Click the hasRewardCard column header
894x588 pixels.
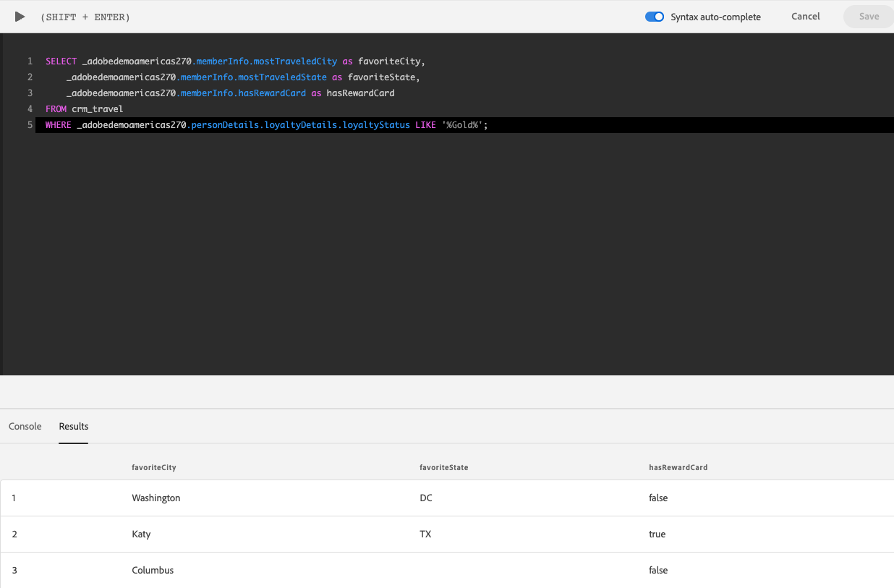[678, 467]
